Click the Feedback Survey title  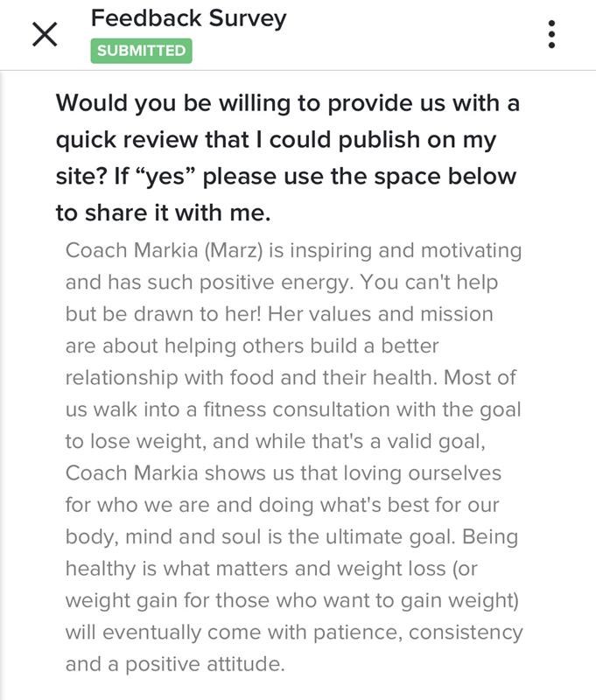[188, 17]
